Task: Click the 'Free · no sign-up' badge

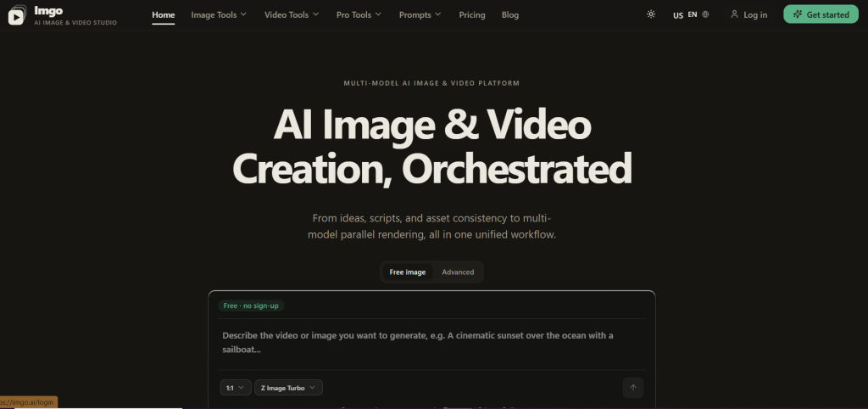Action: (251, 306)
